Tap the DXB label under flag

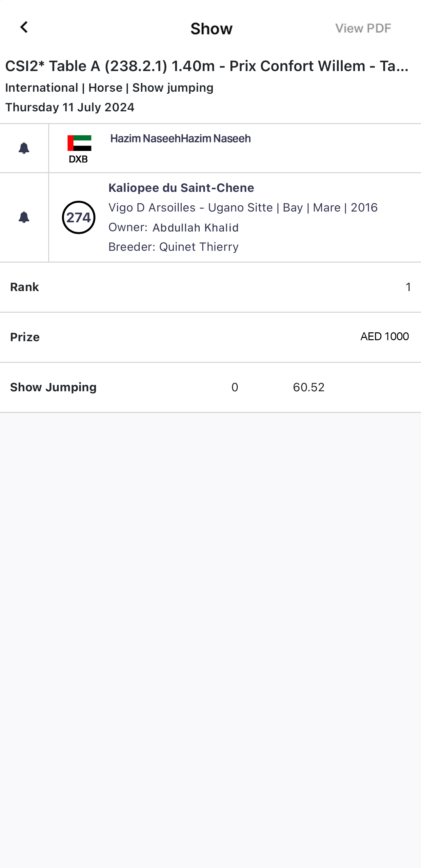(78, 159)
